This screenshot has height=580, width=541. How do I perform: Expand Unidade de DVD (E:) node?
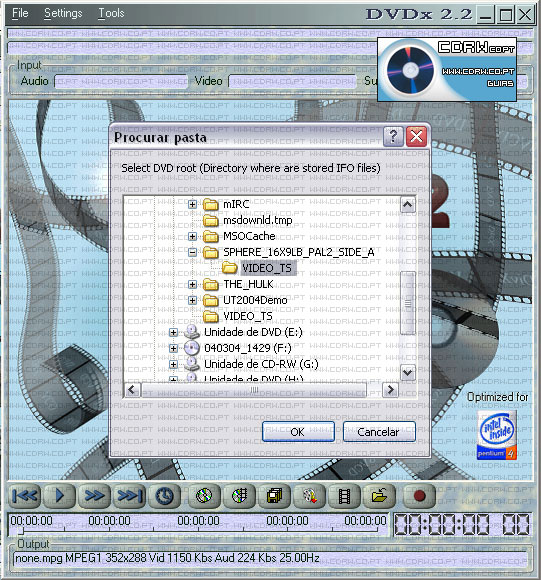click(x=173, y=332)
